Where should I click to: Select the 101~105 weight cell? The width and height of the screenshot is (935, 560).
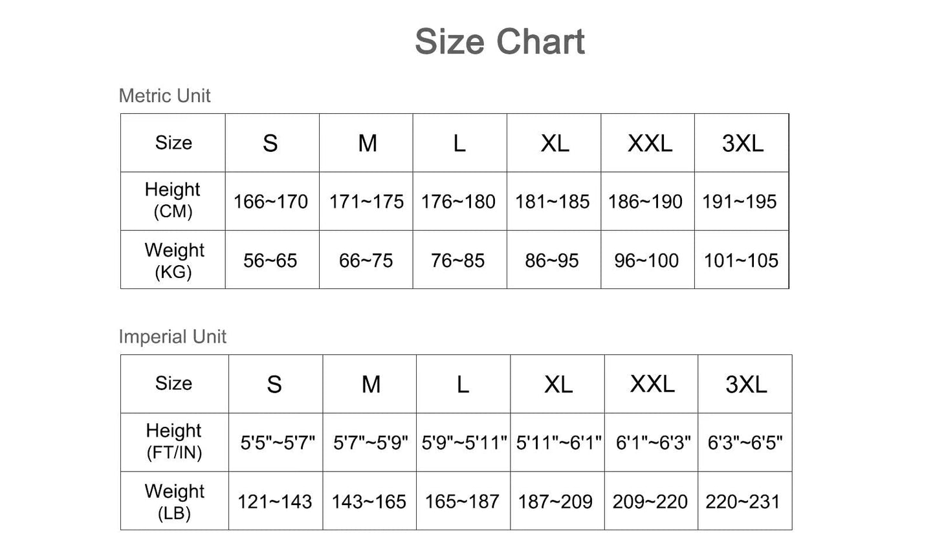[x=741, y=261]
